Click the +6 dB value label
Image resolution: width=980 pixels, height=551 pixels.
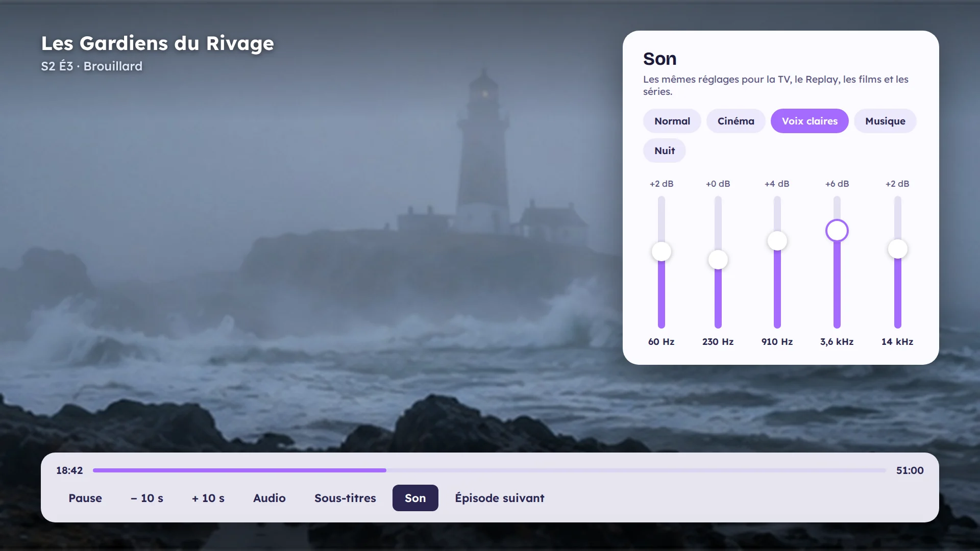coord(837,184)
